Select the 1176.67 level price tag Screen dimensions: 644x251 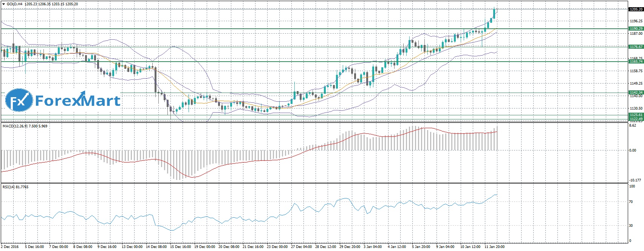636,47
